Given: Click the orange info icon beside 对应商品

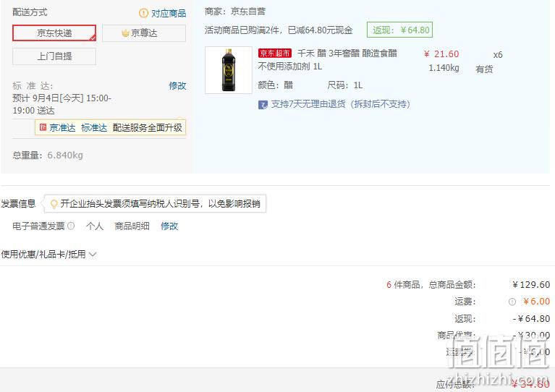Looking at the screenshot, I should point(144,14).
